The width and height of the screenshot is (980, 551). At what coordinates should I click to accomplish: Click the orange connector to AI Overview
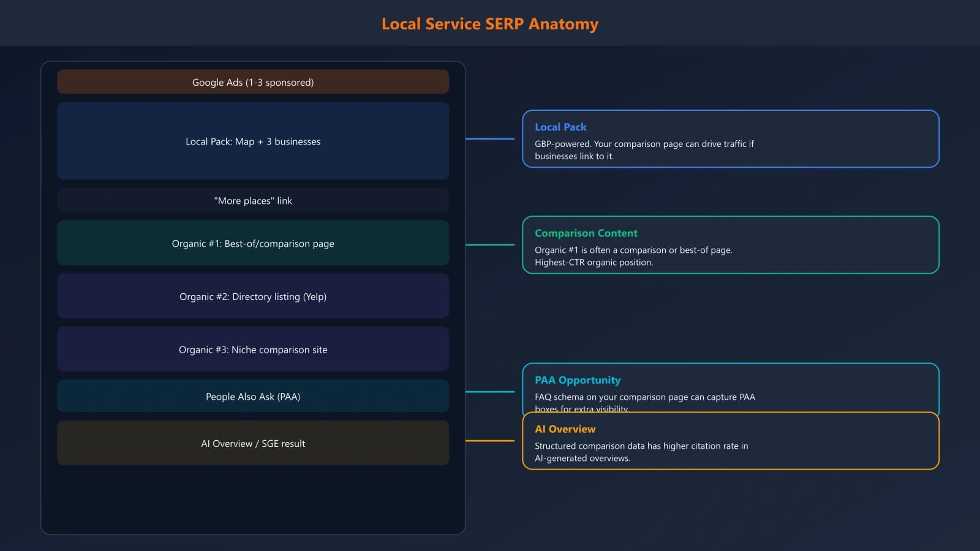tap(490, 440)
